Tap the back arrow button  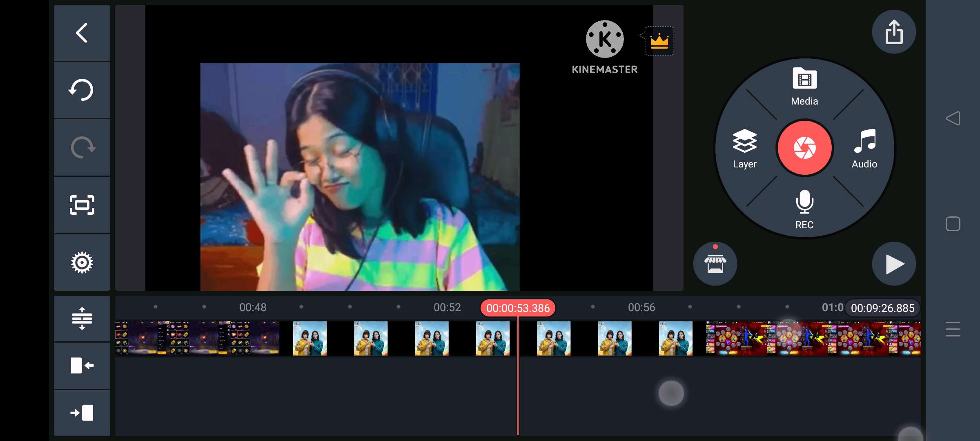tap(82, 33)
